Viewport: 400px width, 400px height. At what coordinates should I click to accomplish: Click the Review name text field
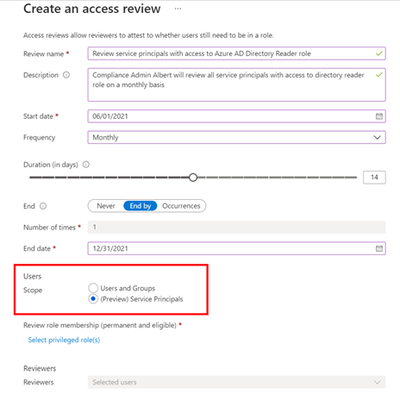[237, 53]
